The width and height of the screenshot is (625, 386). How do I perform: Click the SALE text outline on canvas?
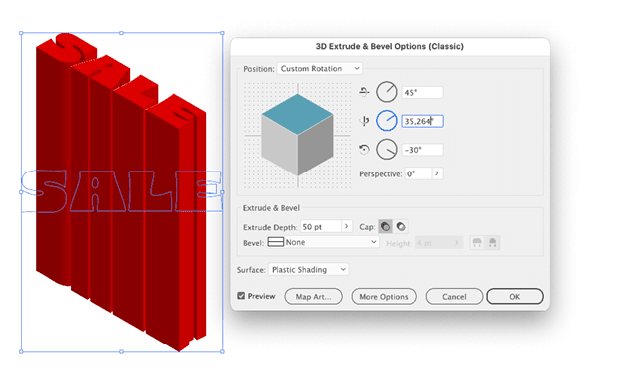[x=122, y=191]
